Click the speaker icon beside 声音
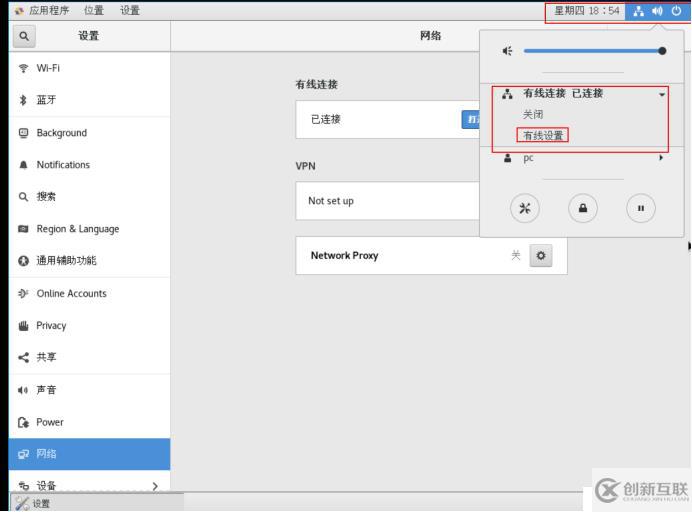692x512 pixels. (x=23, y=390)
